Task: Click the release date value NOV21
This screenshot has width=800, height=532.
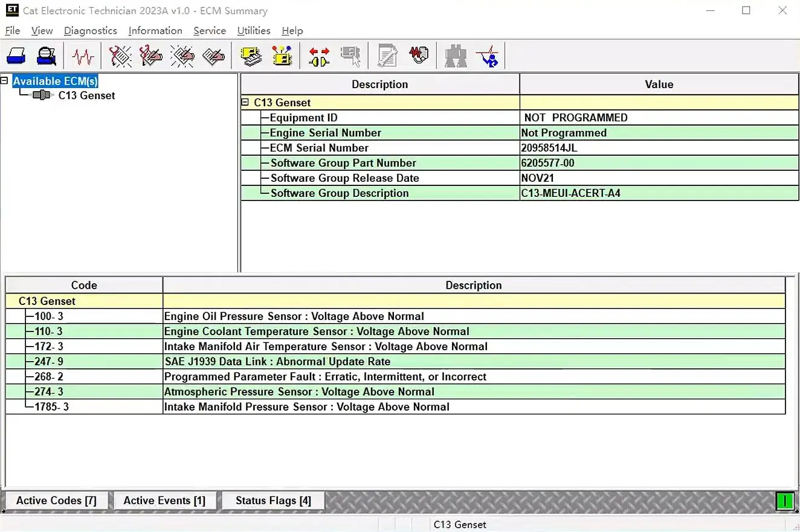Action: [x=538, y=178]
